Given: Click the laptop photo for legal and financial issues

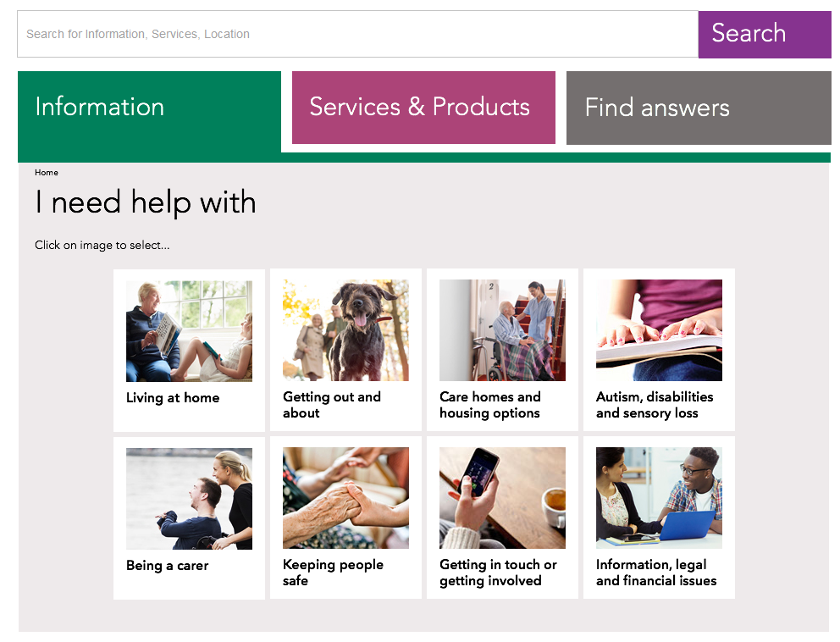Looking at the screenshot, I should point(659,498).
